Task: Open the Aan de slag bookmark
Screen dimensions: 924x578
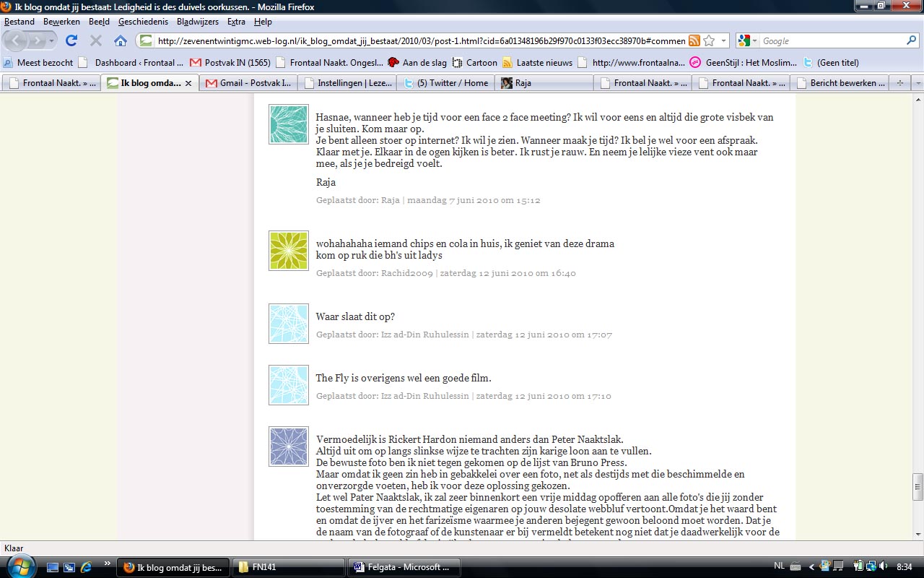Action: point(417,62)
